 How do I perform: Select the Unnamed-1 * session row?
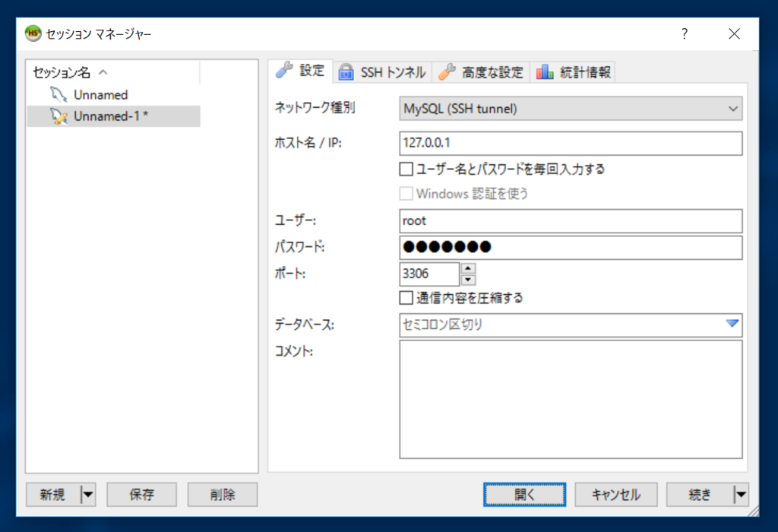[x=113, y=116]
